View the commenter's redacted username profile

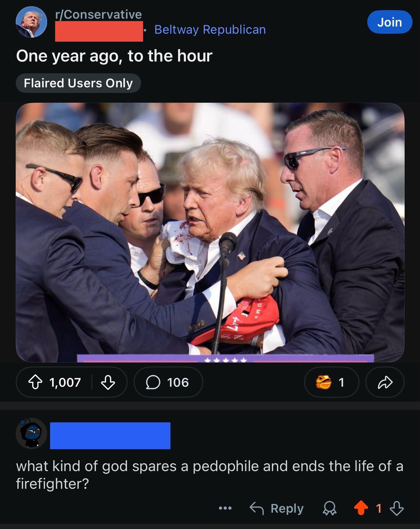[110, 435]
